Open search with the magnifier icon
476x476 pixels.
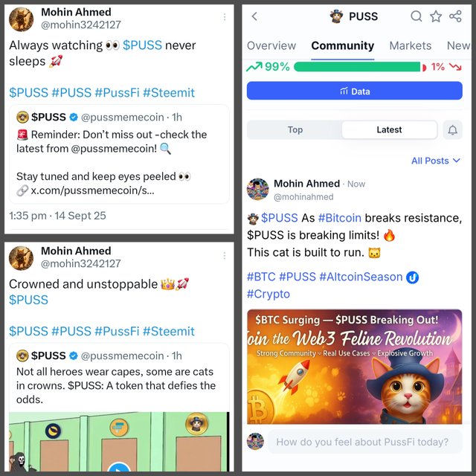[x=416, y=16]
